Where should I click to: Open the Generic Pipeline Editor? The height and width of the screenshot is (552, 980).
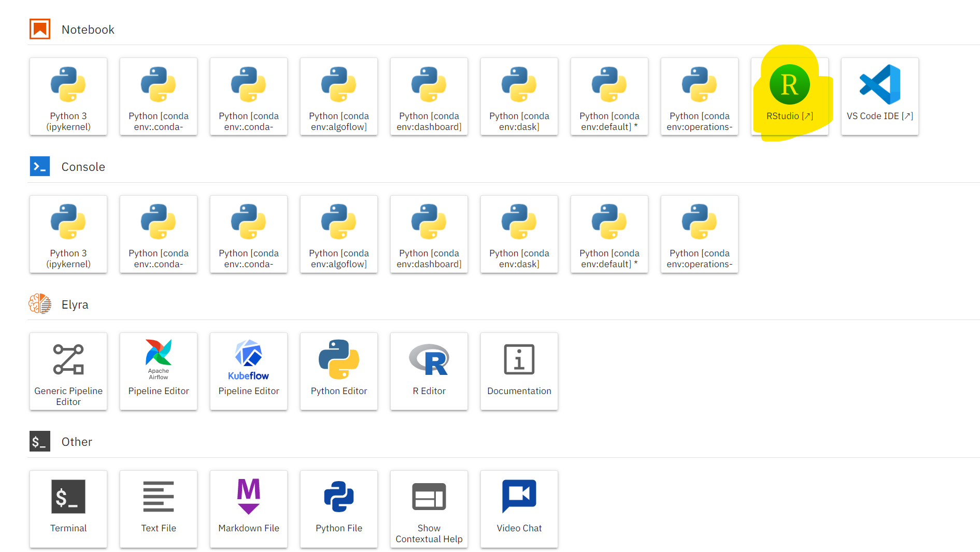point(68,372)
